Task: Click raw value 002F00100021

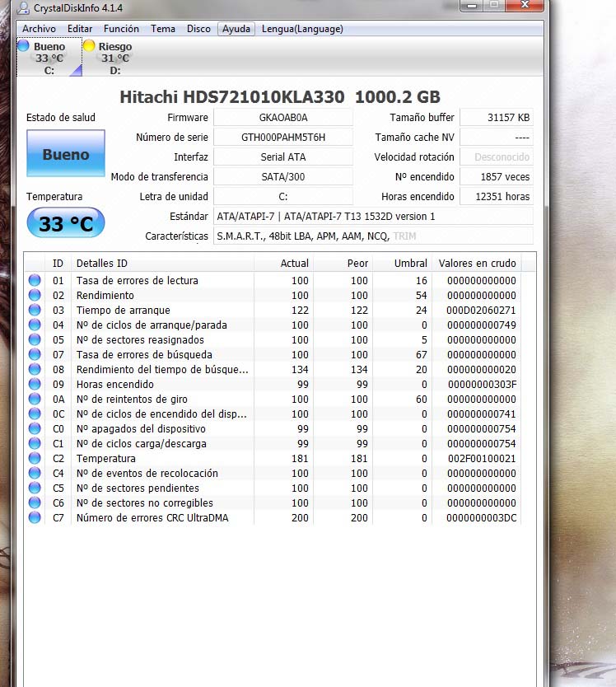Action: coord(482,458)
